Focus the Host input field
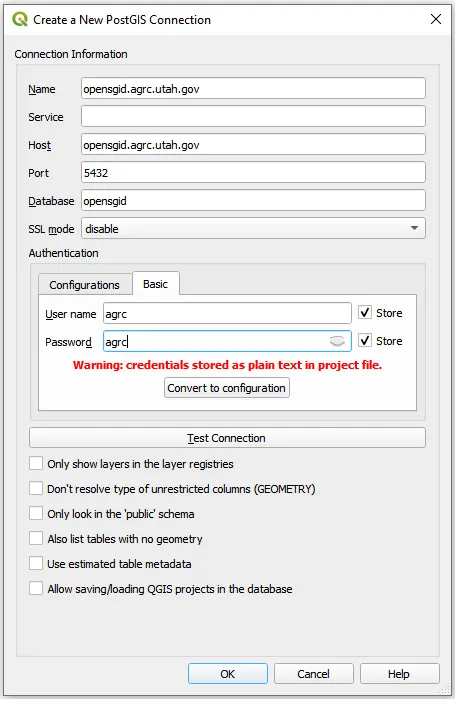The height and width of the screenshot is (701, 455). pyautogui.click(x=253, y=144)
